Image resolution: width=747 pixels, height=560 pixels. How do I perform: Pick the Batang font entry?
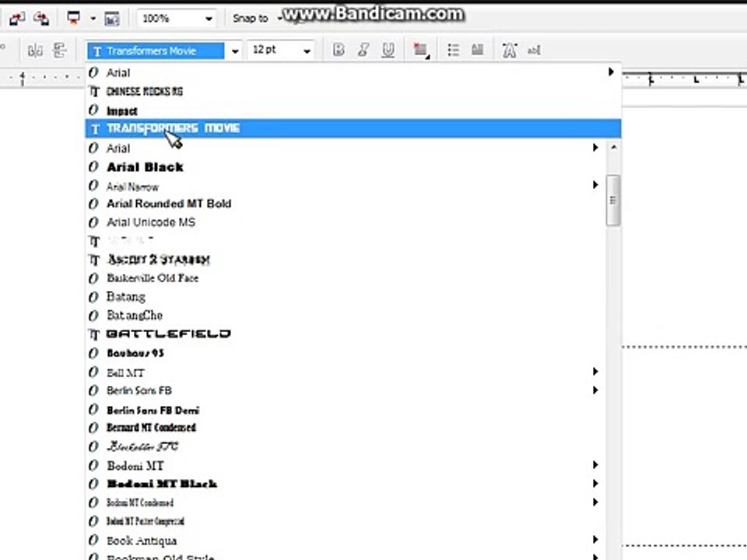click(x=345, y=296)
